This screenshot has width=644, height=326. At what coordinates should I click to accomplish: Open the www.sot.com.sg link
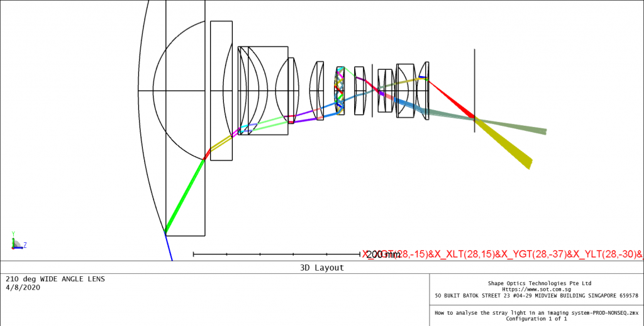(x=536, y=289)
